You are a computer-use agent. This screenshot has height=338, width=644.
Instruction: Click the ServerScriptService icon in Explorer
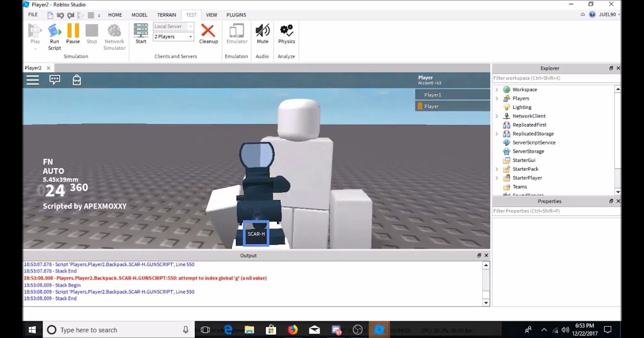506,143
